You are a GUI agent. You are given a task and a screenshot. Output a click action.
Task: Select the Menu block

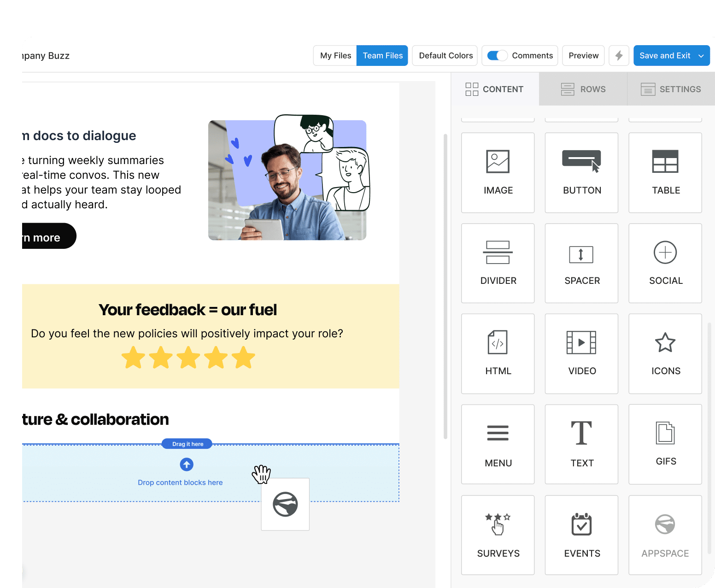pyautogui.click(x=498, y=444)
